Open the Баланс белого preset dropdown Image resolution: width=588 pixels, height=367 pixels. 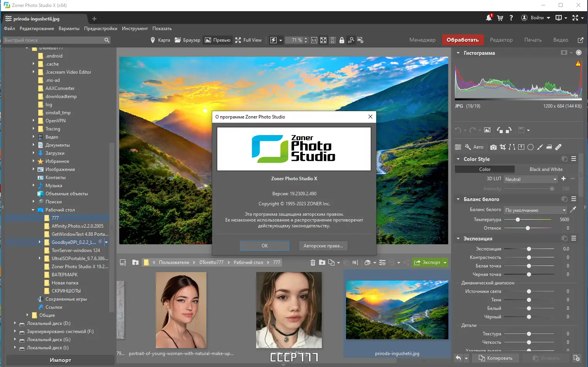[x=535, y=210]
